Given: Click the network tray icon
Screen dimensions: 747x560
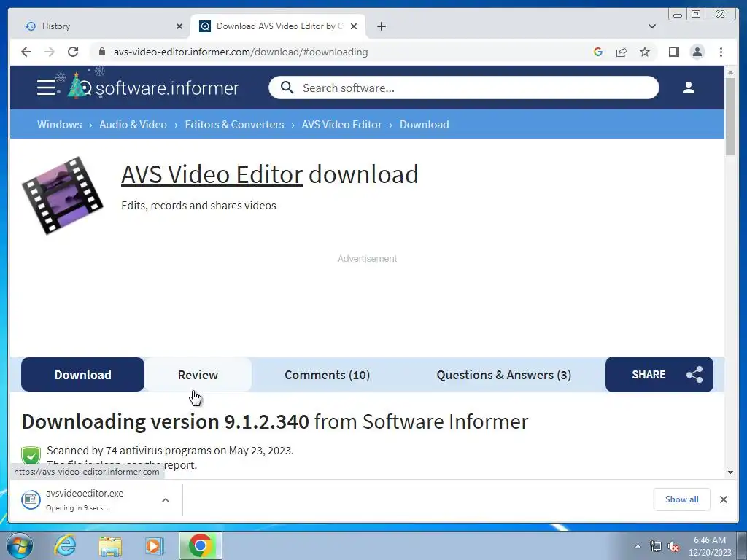Looking at the screenshot, I should [656, 546].
